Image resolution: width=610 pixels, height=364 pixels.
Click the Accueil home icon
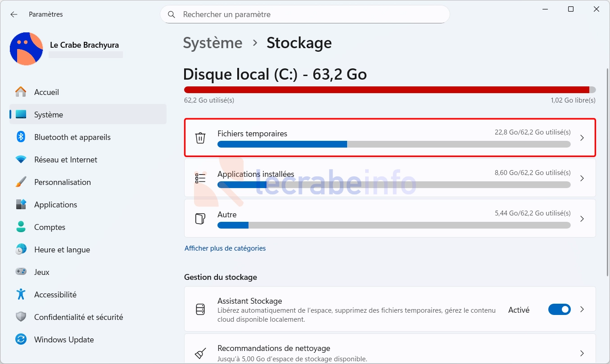coord(21,92)
